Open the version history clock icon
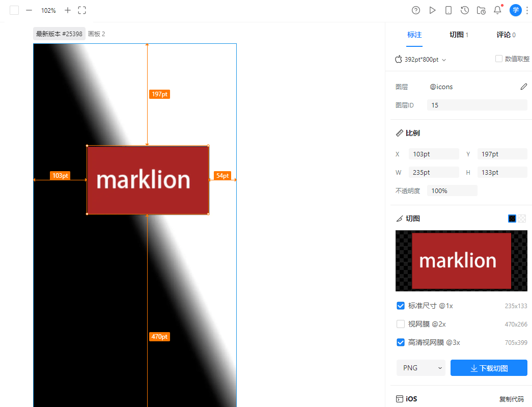 click(465, 11)
